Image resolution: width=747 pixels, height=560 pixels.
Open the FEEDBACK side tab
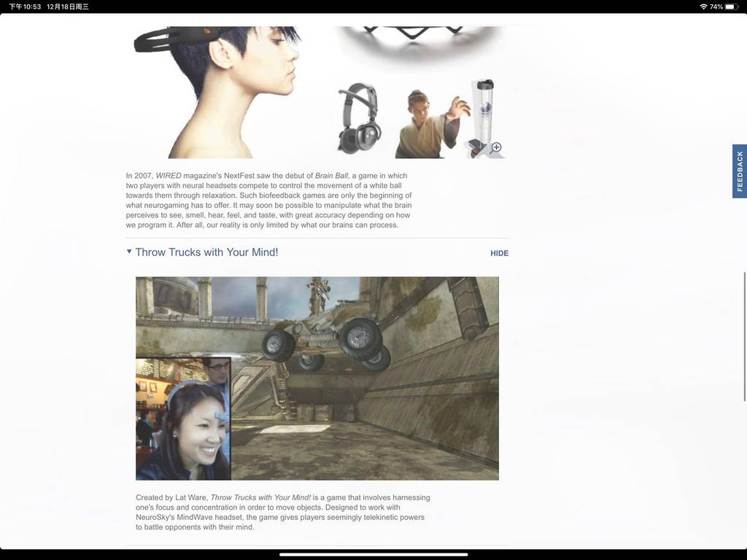coord(740,171)
